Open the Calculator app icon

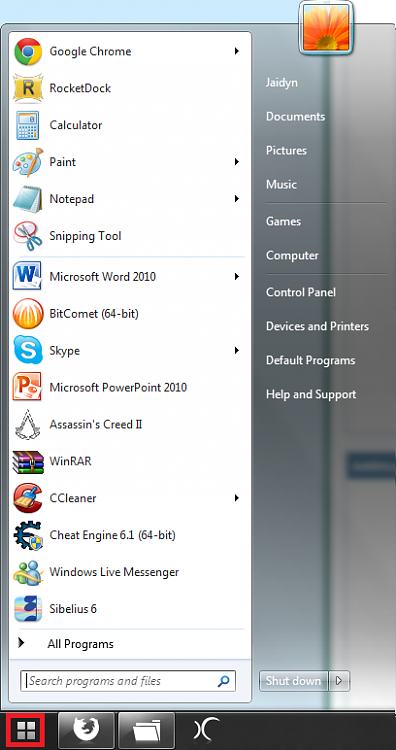click(x=28, y=125)
